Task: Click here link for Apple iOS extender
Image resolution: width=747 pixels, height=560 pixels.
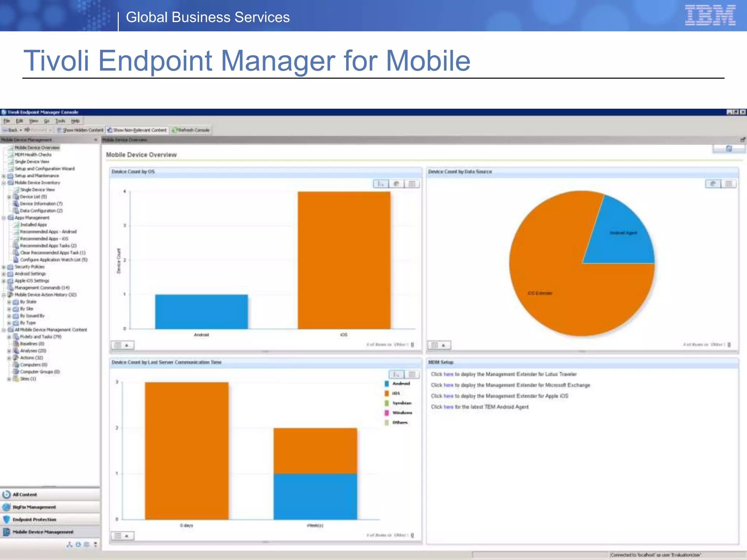Action: coord(448,396)
